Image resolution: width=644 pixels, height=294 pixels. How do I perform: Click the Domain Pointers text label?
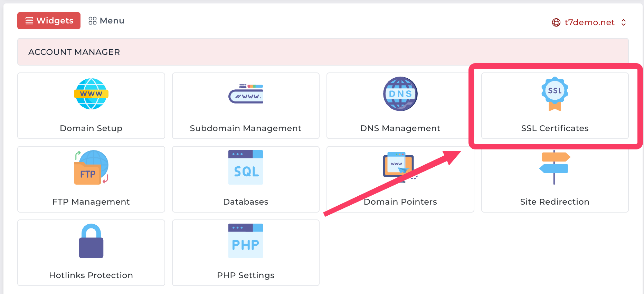400,202
